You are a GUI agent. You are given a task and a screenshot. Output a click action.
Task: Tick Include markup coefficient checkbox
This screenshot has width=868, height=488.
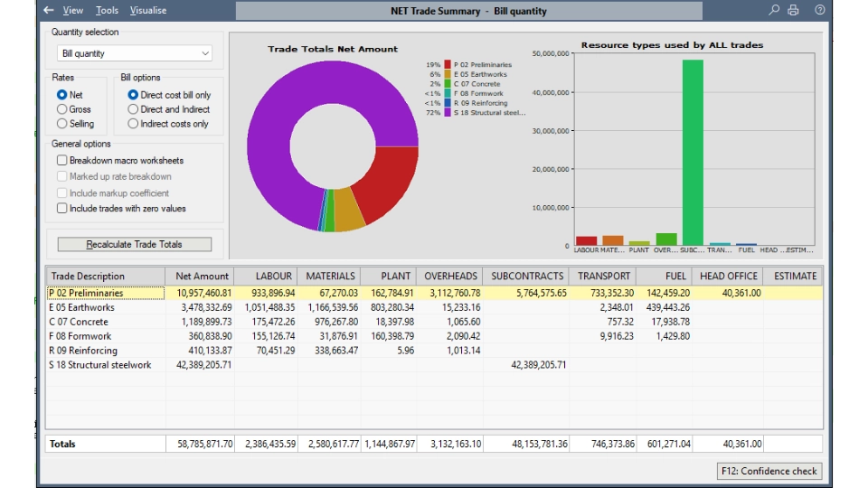tap(62, 192)
